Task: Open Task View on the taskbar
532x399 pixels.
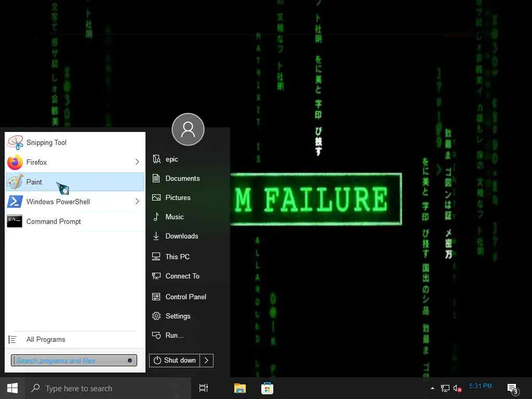Action: tap(204, 388)
